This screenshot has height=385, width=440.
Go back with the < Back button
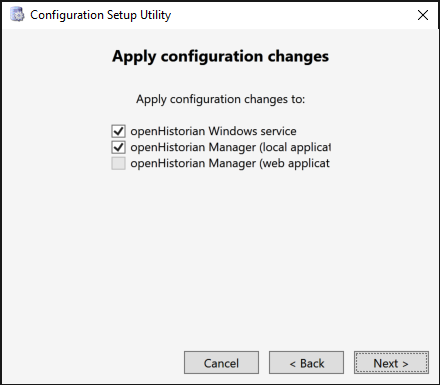pyautogui.click(x=306, y=362)
